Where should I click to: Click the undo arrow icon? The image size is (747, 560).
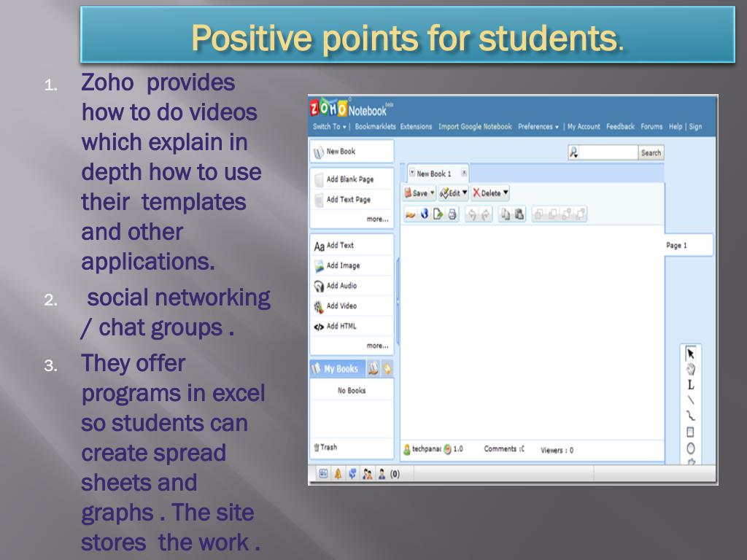point(472,214)
